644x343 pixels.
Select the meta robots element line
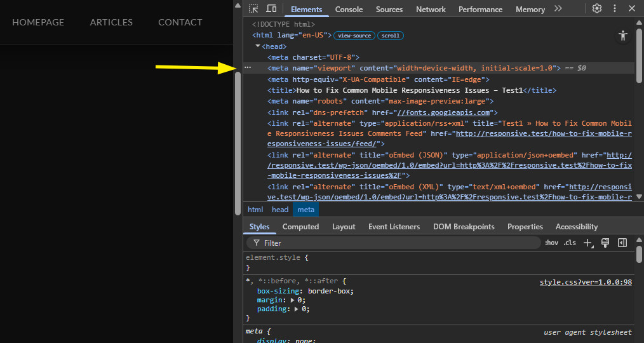click(380, 101)
